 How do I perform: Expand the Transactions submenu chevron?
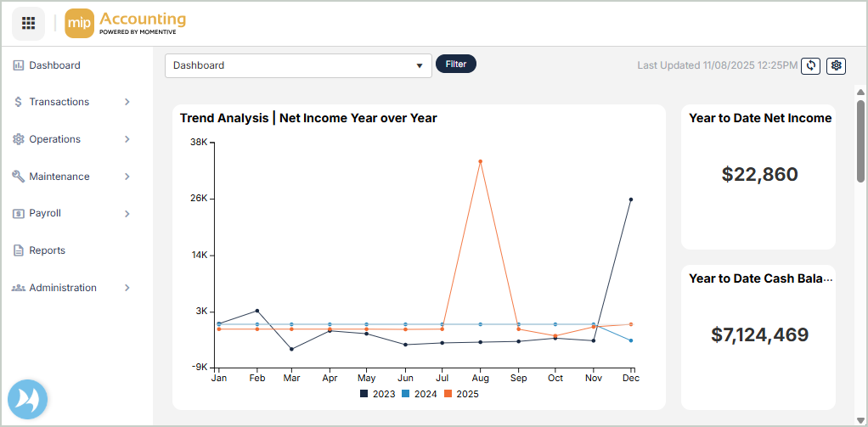tap(127, 102)
